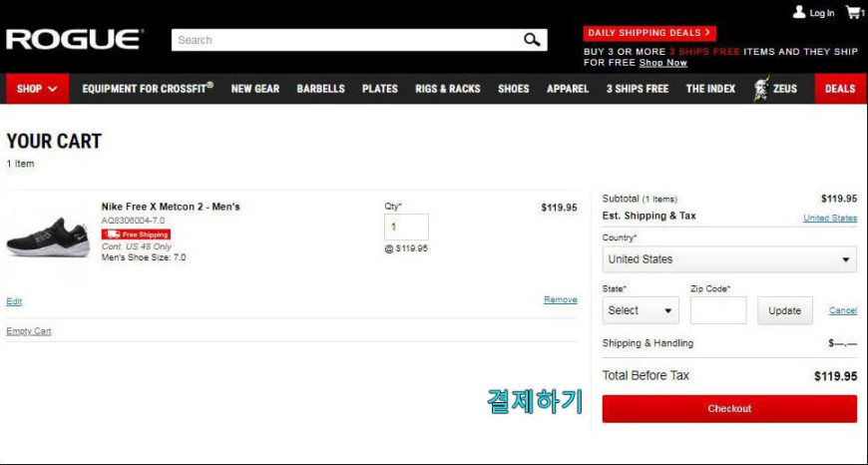Open the Barbells menu item
Image resolution: width=868 pixels, height=465 pixels.
pyautogui.click(x=320, y=89)
